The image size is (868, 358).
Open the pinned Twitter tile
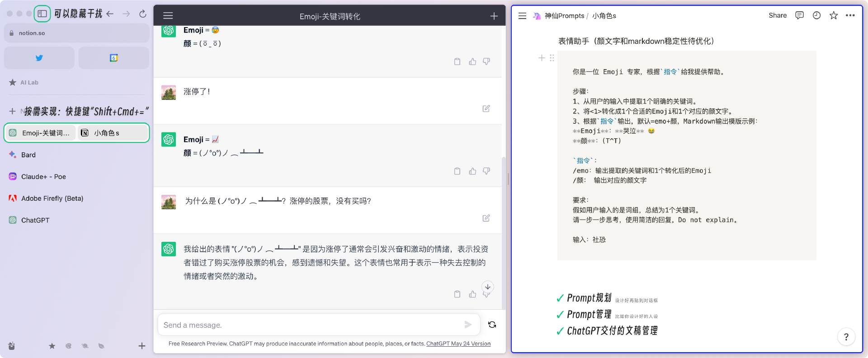(x=39, y=58)
